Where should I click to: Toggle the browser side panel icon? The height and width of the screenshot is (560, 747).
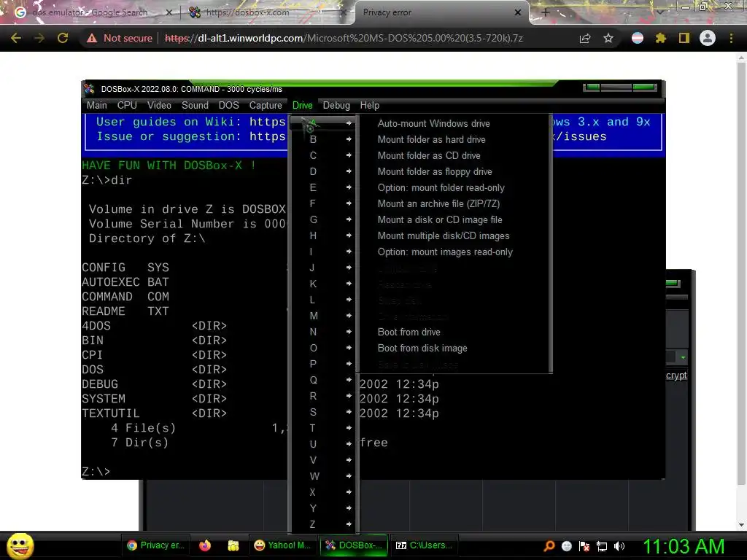click(x=684, y=38)
